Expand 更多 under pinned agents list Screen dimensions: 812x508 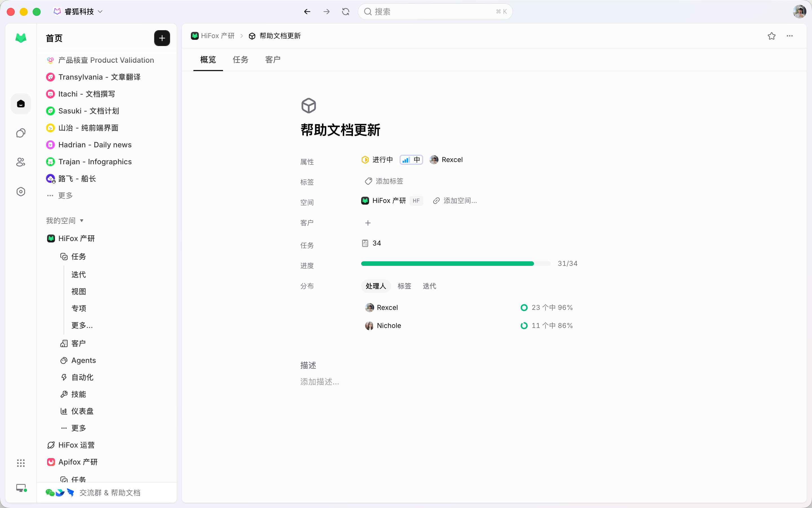(x=60, y=196)
